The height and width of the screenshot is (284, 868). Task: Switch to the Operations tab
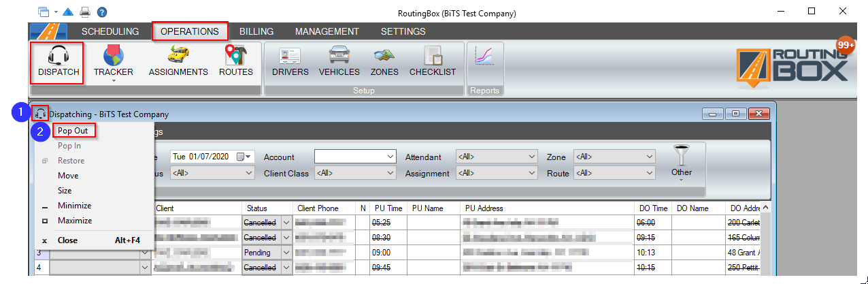pyautogui.click(x=190, y=31)
